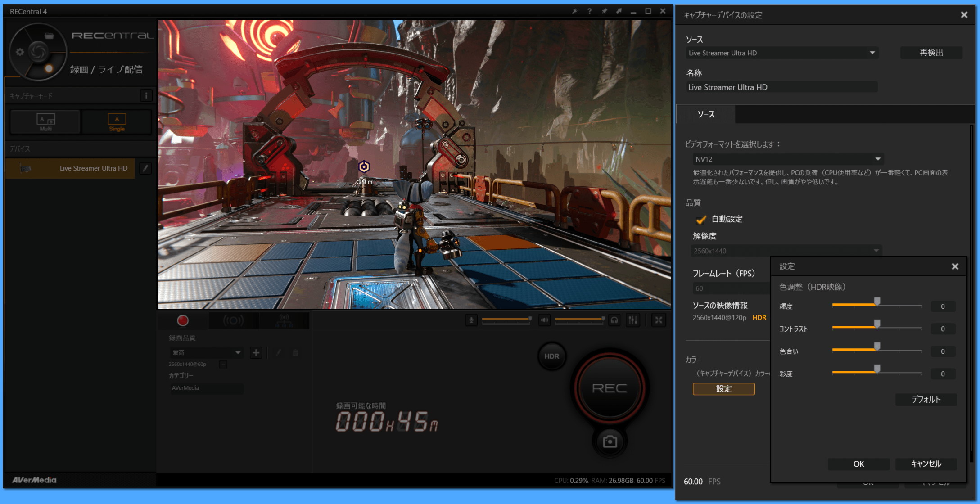Open the NV12 video format dropdown

click(x=788, y=159)
